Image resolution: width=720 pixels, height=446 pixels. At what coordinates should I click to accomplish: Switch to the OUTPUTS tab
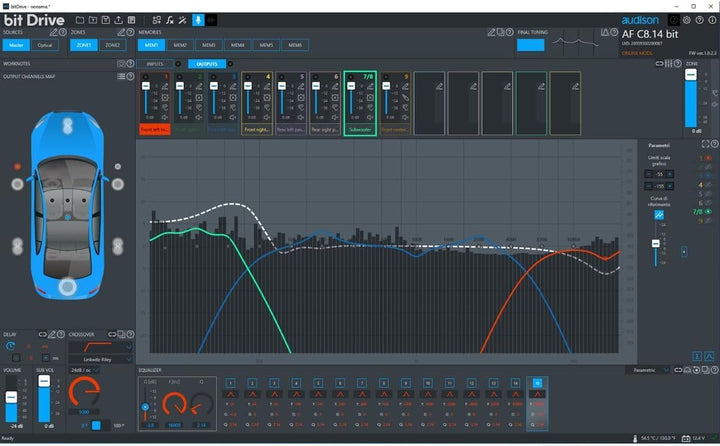[x=207, y=64]
